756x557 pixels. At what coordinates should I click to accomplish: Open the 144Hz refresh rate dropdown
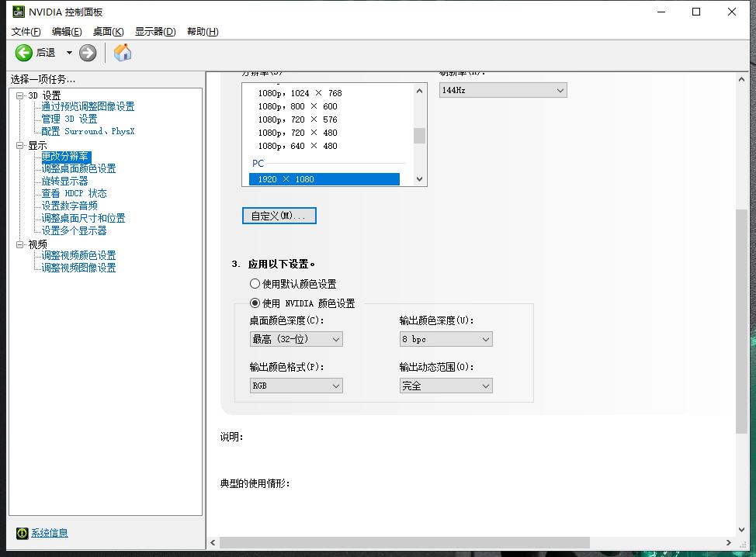pos(503,90)
